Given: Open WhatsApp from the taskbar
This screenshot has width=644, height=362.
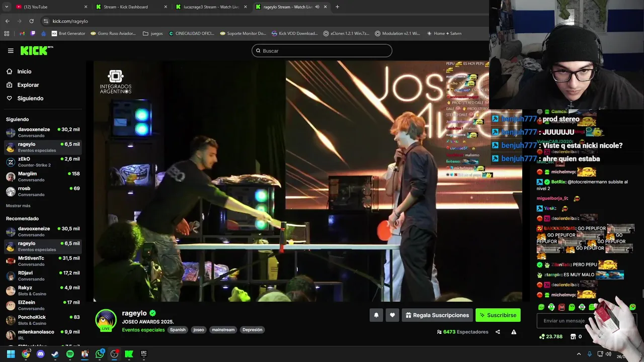Looking at the screenshot, I should tap(100, 354).
